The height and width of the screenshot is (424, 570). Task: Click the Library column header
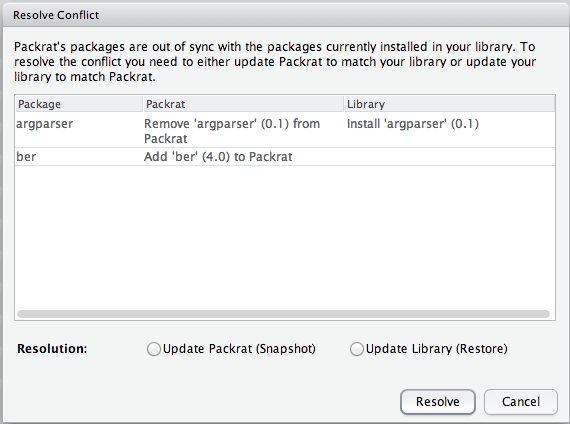(x=449, y=104)
